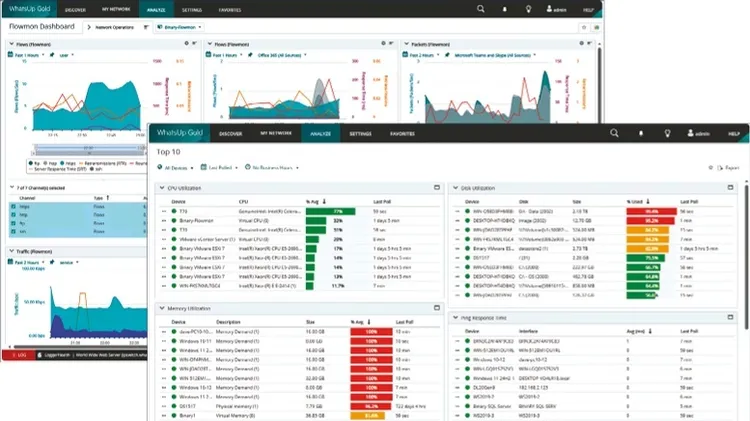Open gear settings of first Flows panel

tap(187, 44)
